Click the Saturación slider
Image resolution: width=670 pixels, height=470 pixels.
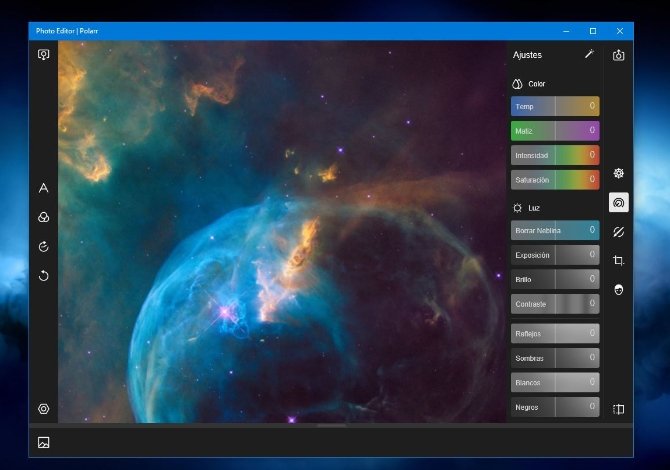555,180
